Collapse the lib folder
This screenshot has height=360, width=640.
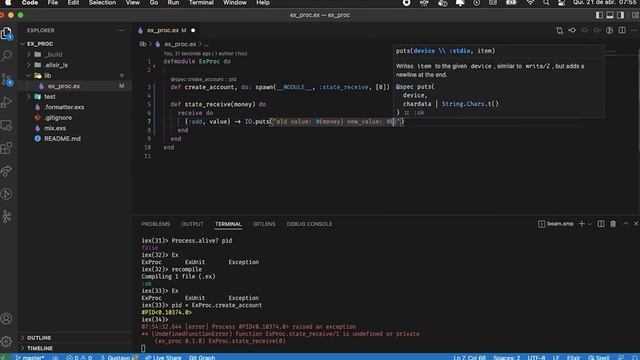tap(48, 76)
